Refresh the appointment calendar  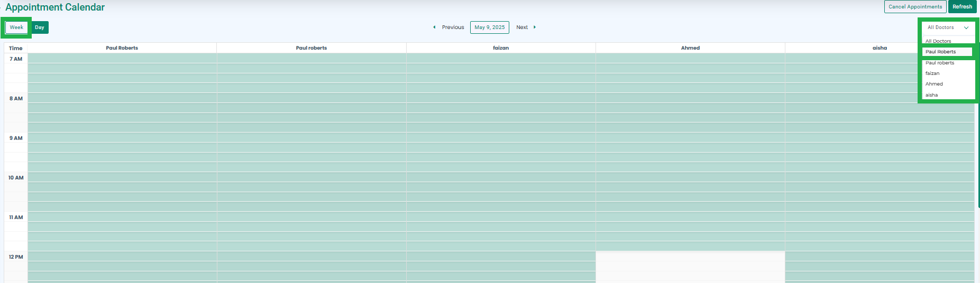[x=962, y=6]
